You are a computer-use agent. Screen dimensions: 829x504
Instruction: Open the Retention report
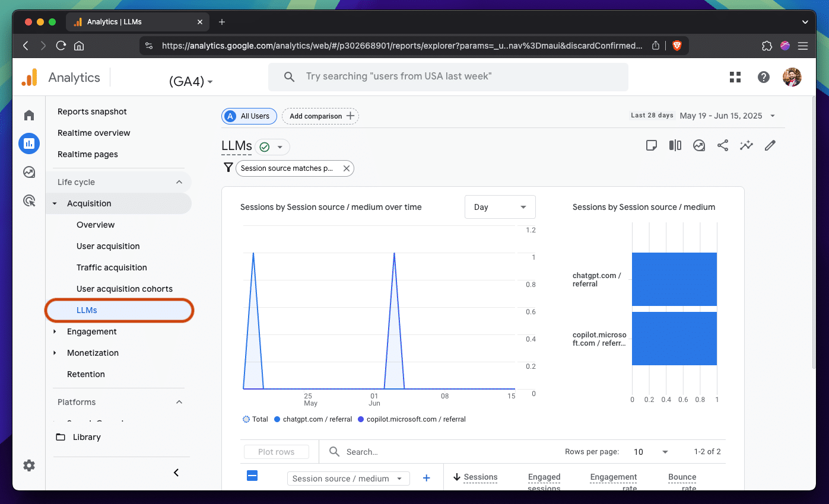[86, 374]
